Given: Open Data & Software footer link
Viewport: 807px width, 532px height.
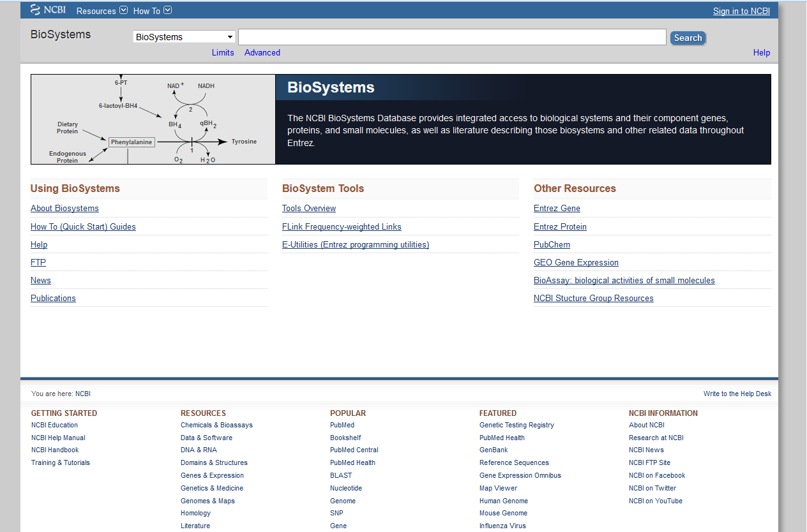Looking at the screenshot, I should 206,438.
